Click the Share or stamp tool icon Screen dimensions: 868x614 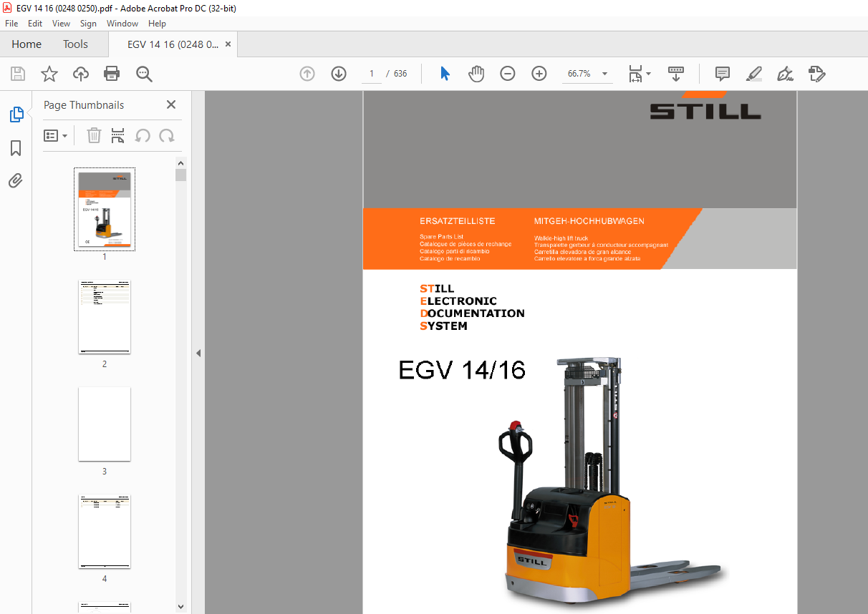(817, 74)
